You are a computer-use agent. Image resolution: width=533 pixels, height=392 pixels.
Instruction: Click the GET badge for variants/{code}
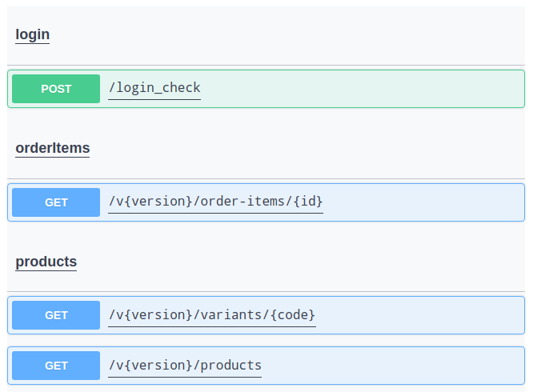pos(56,315)
